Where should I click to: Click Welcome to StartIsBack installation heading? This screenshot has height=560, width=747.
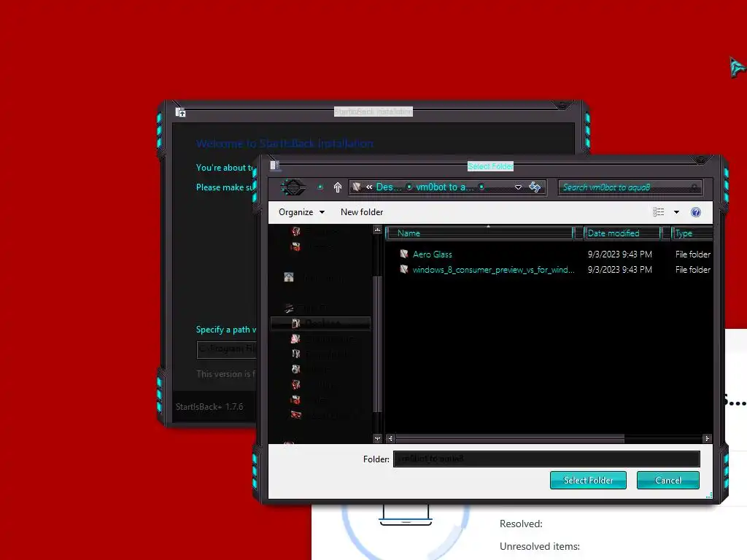click(285, 144)
